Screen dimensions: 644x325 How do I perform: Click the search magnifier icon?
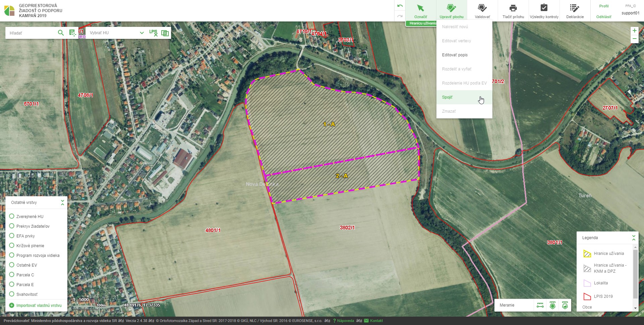pos(61,33)
